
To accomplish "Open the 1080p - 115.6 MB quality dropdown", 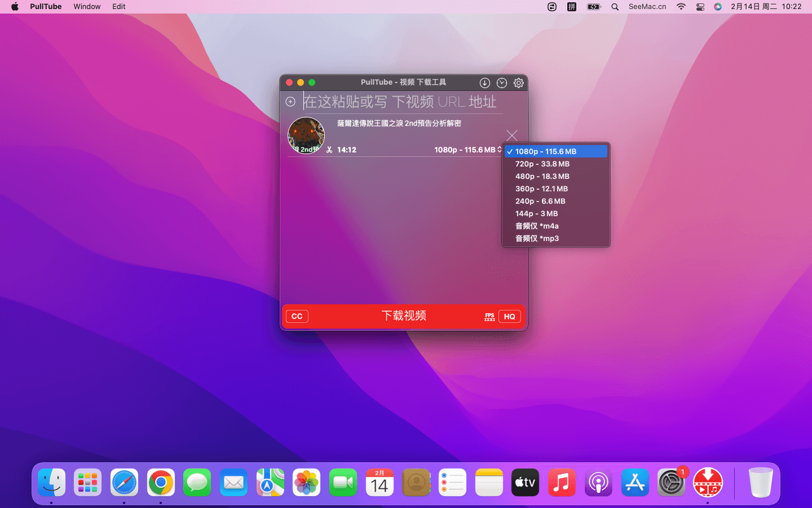I will [468, 150].
